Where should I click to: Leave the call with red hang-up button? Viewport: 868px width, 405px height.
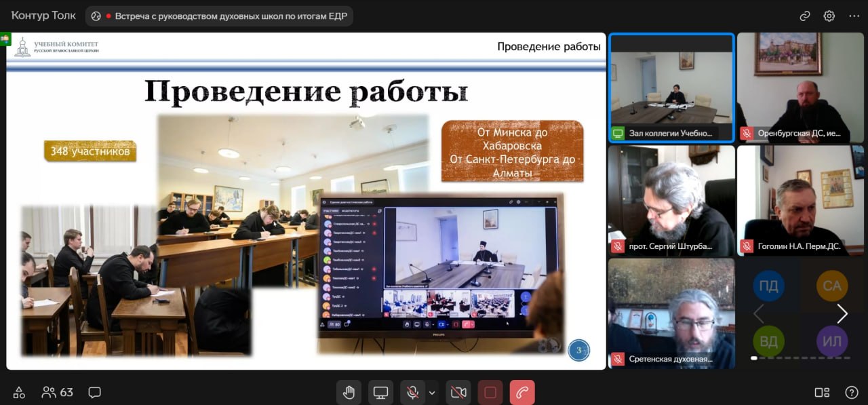(522, 392)
